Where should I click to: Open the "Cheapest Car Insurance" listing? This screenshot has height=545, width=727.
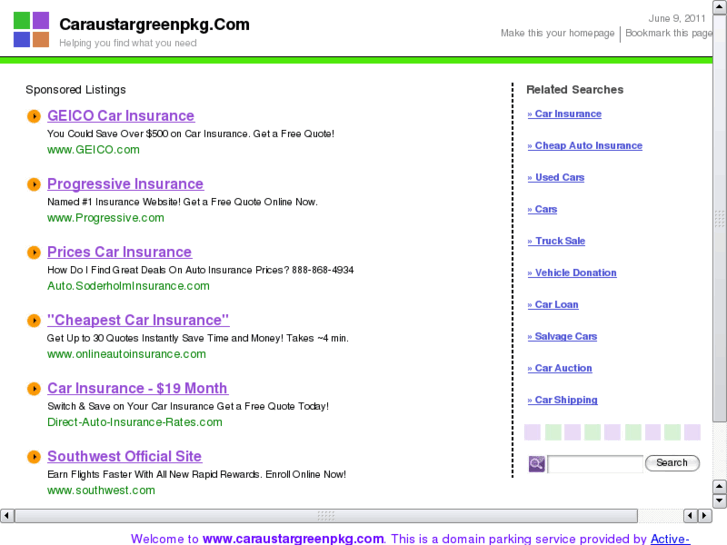[x=138, y=321]
